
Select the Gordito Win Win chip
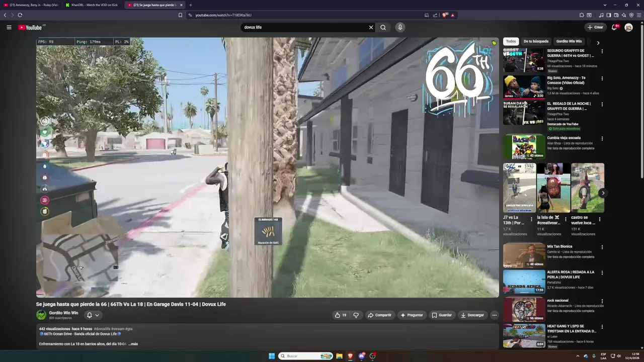click(569, 41)
